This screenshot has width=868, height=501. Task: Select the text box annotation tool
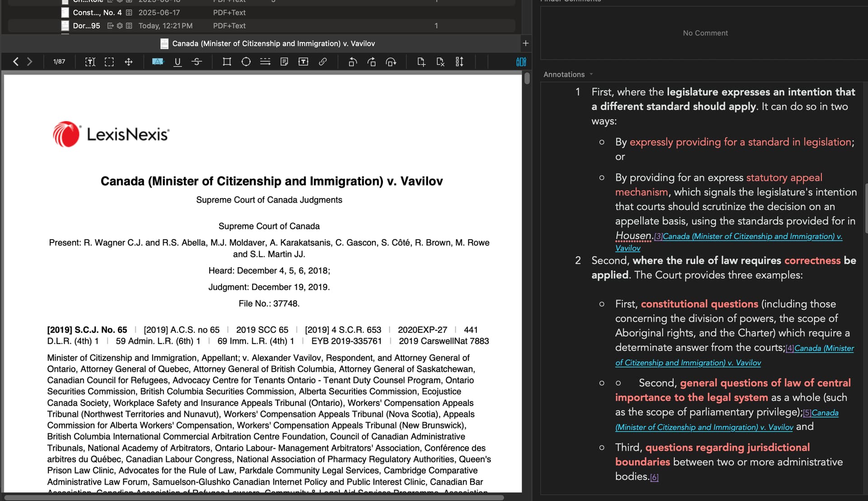[303, 62]
